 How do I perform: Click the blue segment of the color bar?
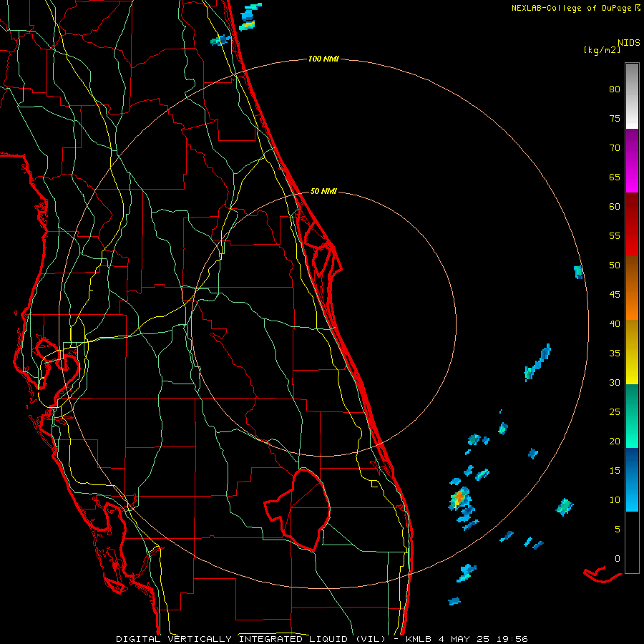point(632,479)
